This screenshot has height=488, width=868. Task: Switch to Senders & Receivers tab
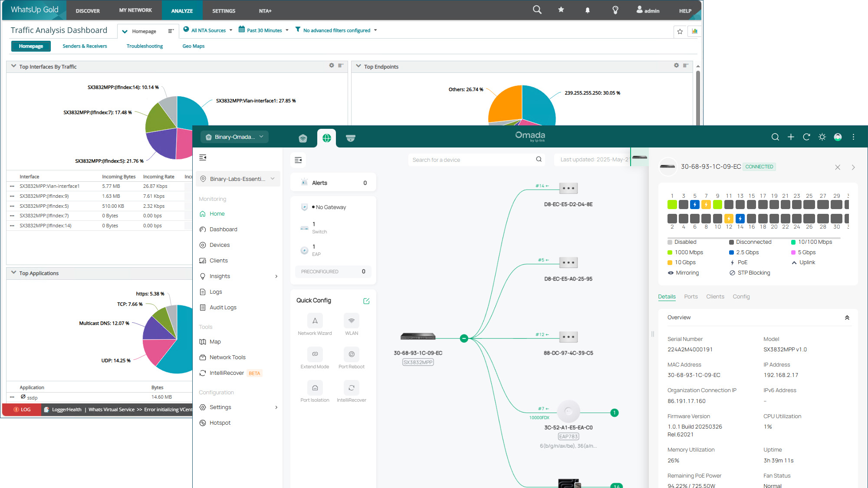85,46
